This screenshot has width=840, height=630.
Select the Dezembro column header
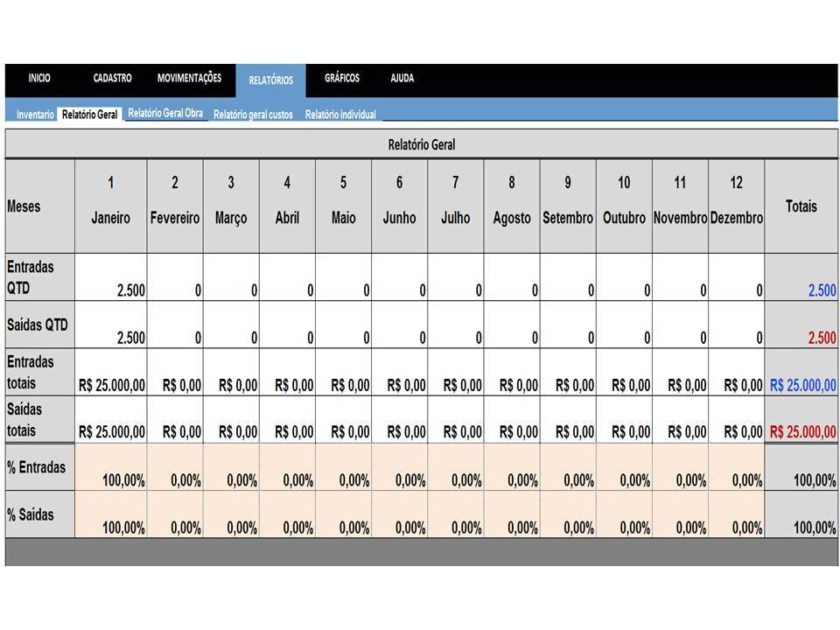point(737,206)
